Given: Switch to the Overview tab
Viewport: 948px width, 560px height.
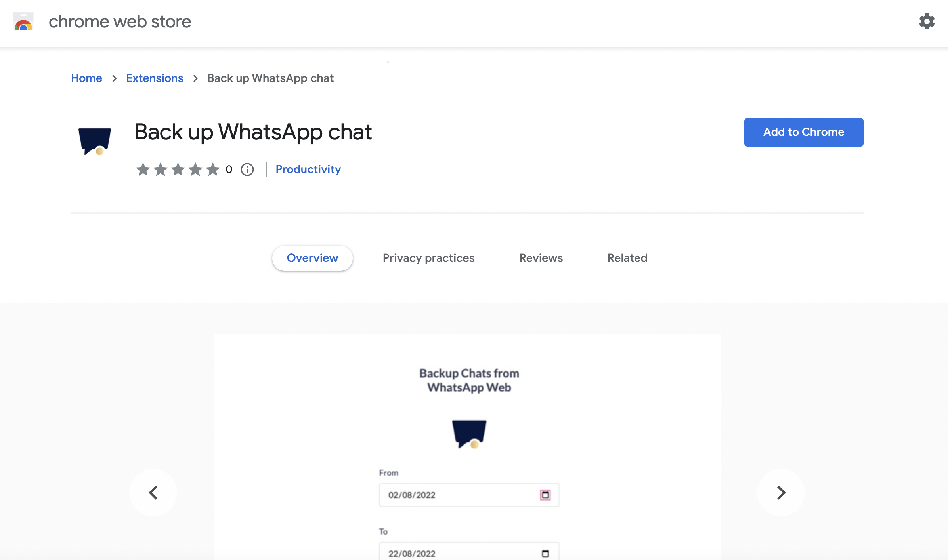Looking at the screenshot, I should coord(312,258).
